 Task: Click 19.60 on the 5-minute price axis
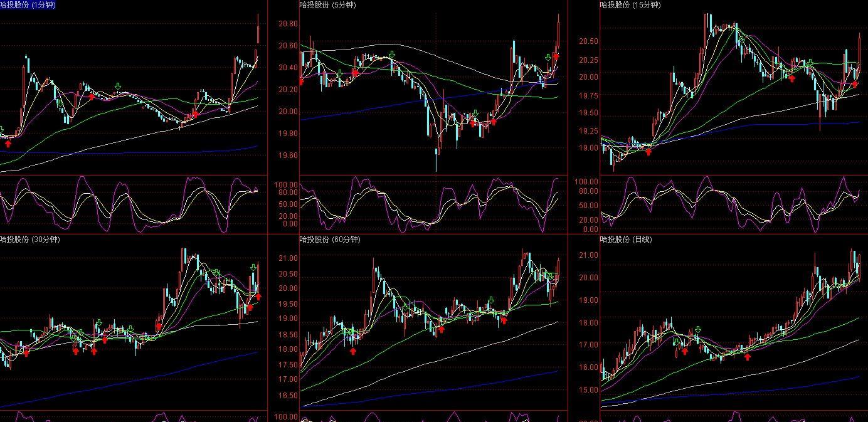click(x=288, y=156)
